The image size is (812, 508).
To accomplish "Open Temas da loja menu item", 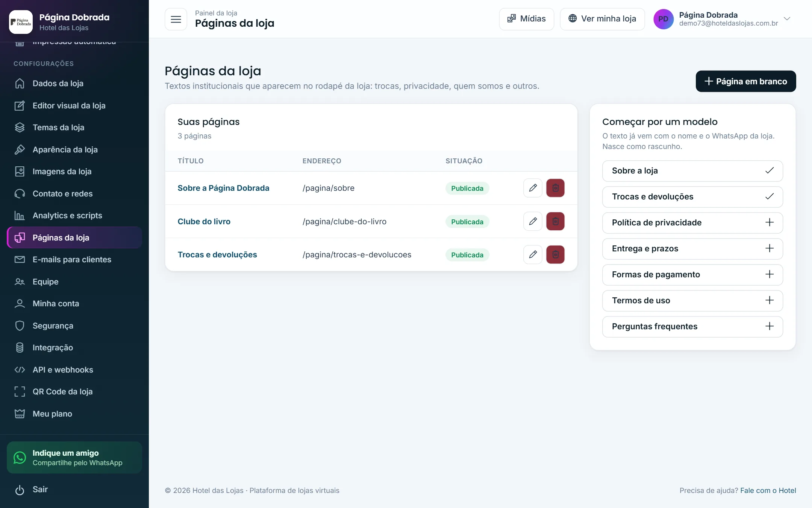I will click(x=74, y=127).
